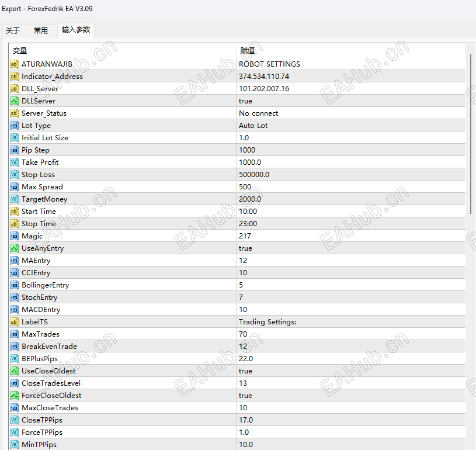Viewport: 476px width, 450px height.
Task: Click the boolean icon beside UseAnyEntry
Action: coord(14,248)
